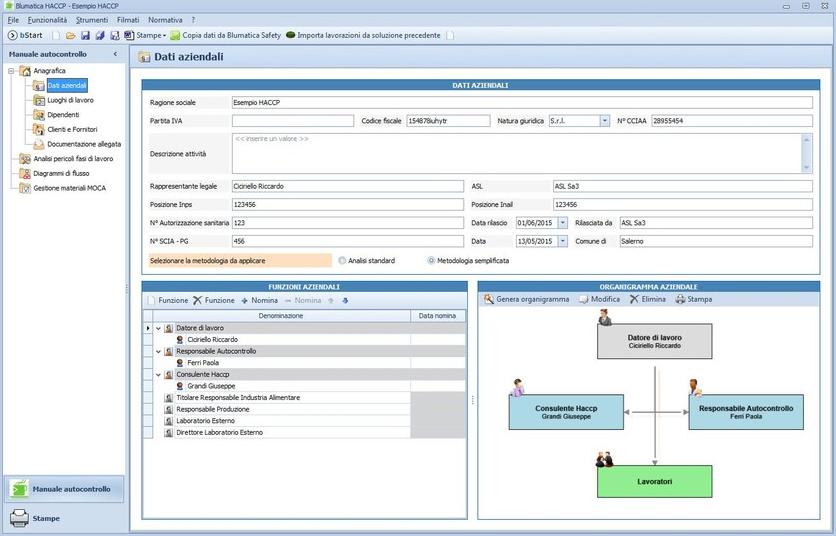Open the Strumenti menu
Screen dimensions: 836x536
[x=91, y=19]
